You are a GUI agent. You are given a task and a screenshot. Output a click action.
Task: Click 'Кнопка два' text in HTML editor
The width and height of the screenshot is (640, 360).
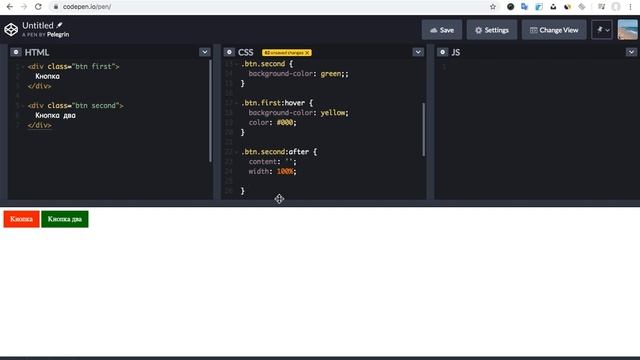click(55, 116)
